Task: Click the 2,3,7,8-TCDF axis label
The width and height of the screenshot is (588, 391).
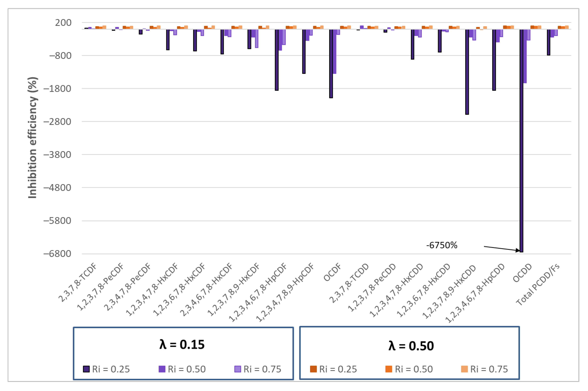Action: click(77, 282)
